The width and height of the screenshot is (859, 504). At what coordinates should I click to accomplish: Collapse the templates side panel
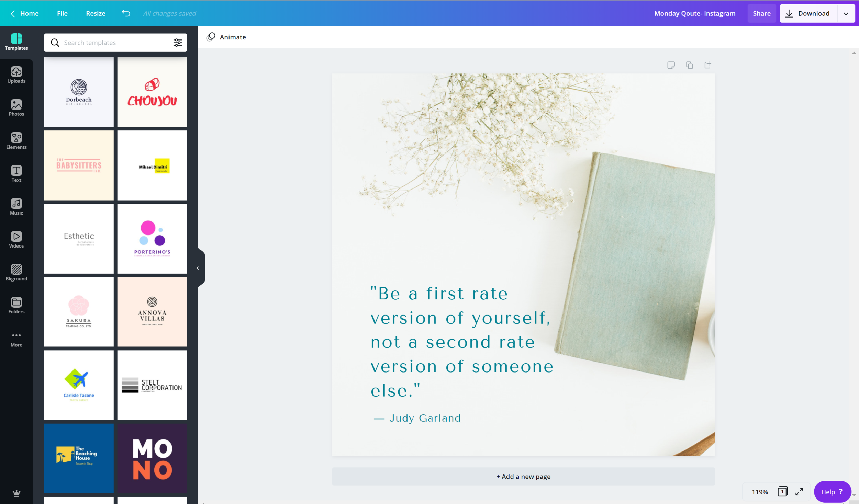[x=198, y=268]
